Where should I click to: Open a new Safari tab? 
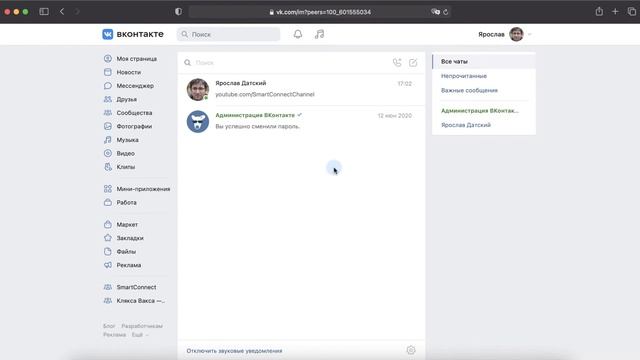pyautogui.click(x=615, y=12)
